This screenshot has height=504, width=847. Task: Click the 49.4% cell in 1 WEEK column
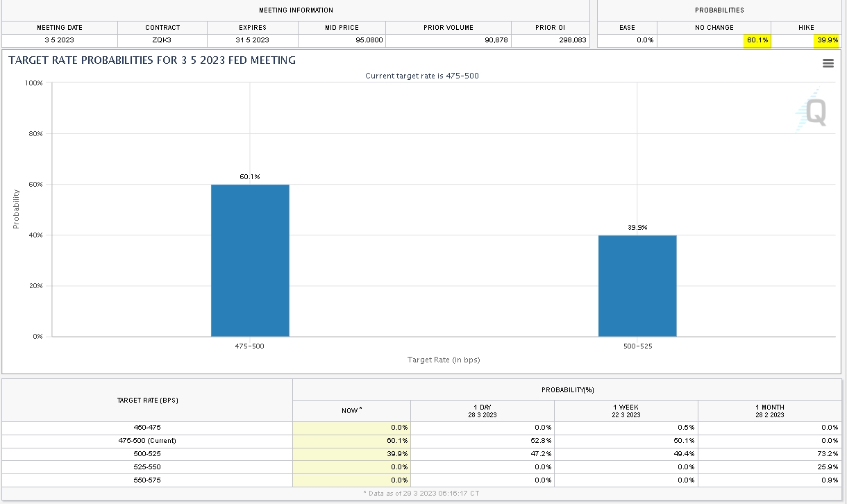point(626,454)
